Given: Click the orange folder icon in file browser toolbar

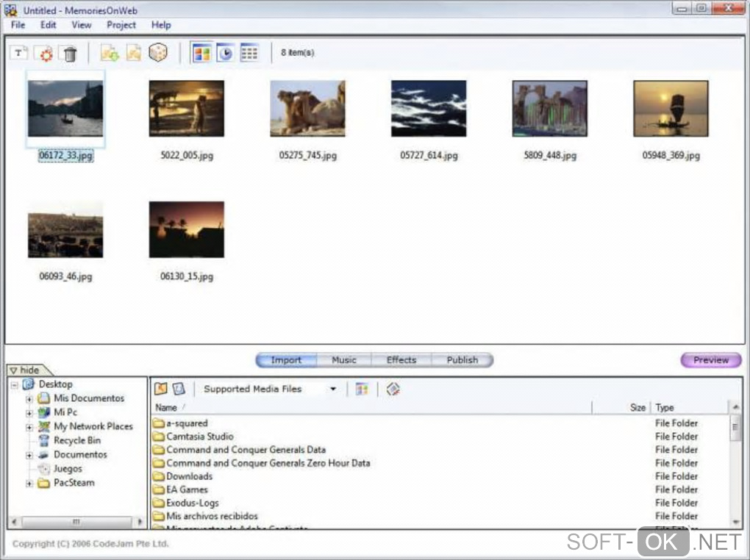Looking at the screenshot, I should click(x=161, y=389).
